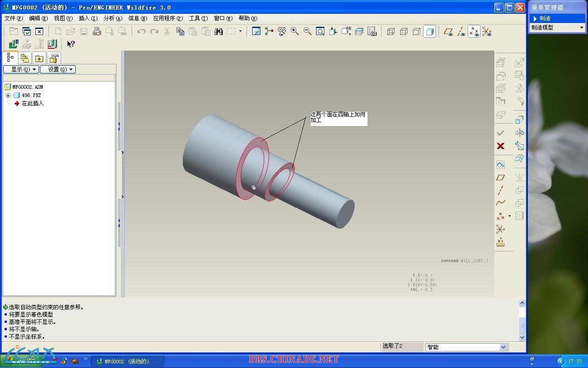Click the red X cancel icon
Screen dimensions: 588x368
[501, 146]
